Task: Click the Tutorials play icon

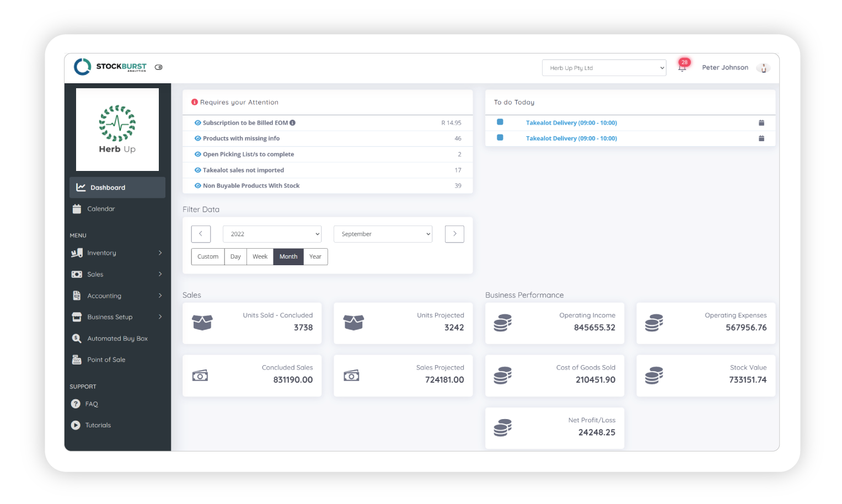Action: [x=76, y=425]
